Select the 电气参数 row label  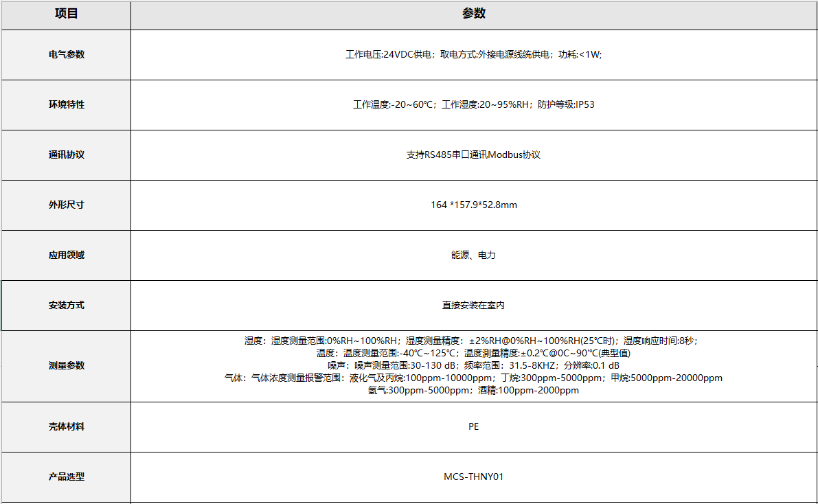(65, 56)
